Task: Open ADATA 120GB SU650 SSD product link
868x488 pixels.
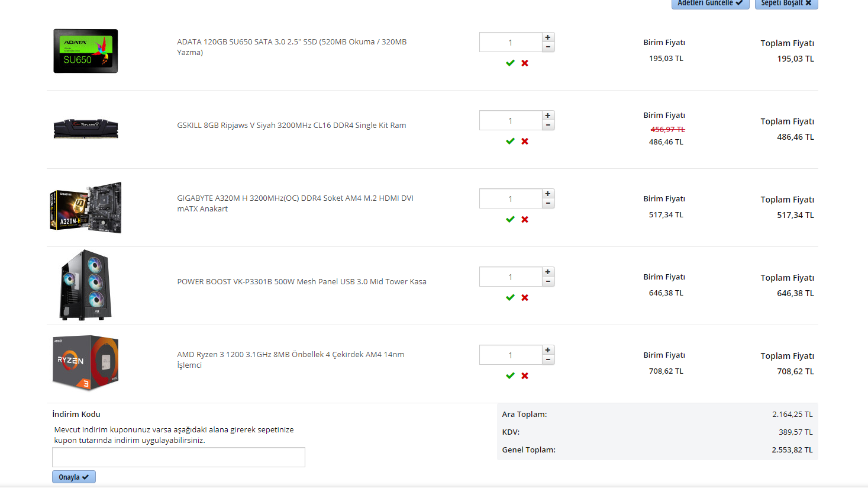Action: 292,47
